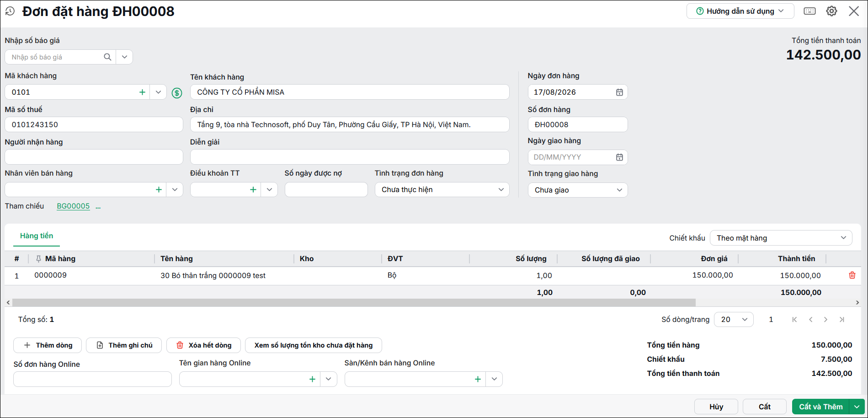Screen dimensions: 868x418
Task: Add new payment term with plus icon
Action: click(x=253, y=189)
